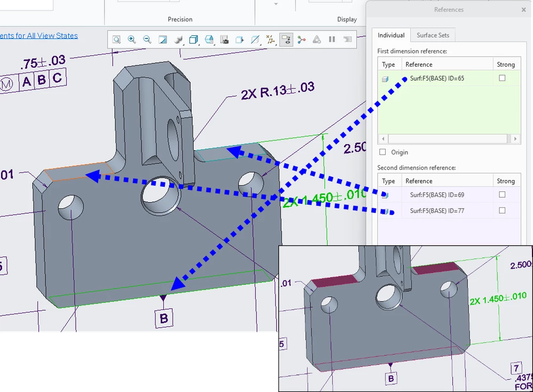Click surface type icon for ID=65 row
This screenshot has width=533, height=392.
coord(385,79)
